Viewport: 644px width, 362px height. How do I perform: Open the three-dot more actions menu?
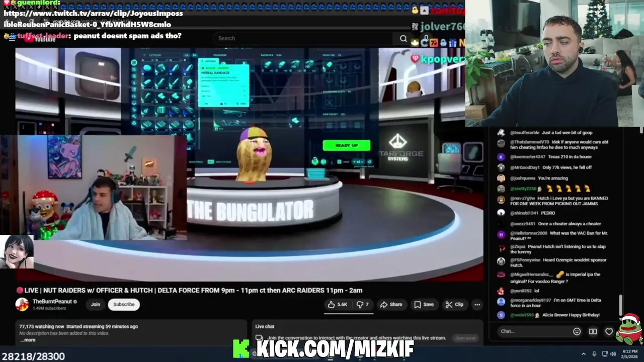pos(477,304)
